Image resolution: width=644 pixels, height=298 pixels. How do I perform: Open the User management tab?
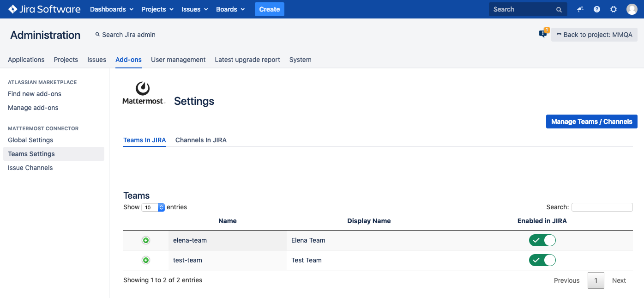pyautogui.click(x=178, y=60)
